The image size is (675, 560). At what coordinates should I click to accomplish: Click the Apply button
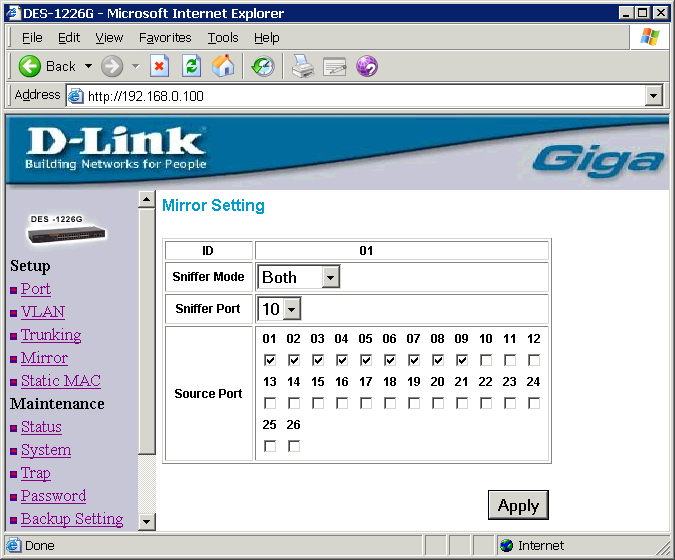point(518,505)
